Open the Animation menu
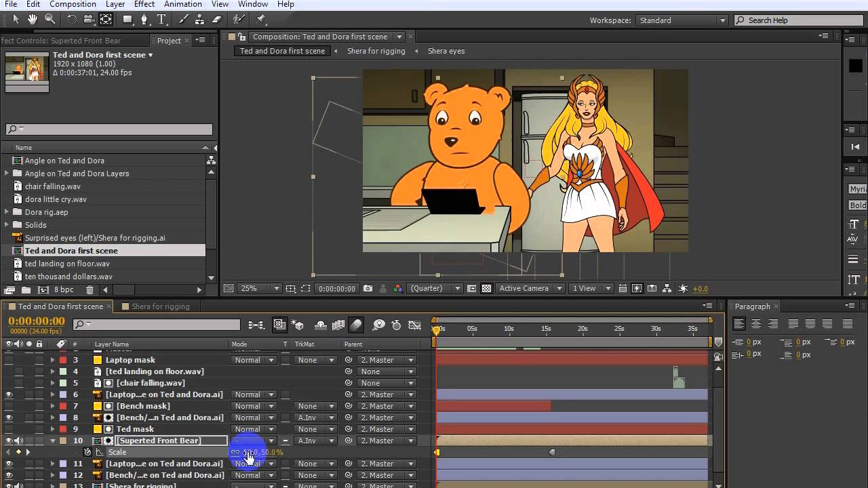This screenshot has width=868, height=488. [183, 4]
